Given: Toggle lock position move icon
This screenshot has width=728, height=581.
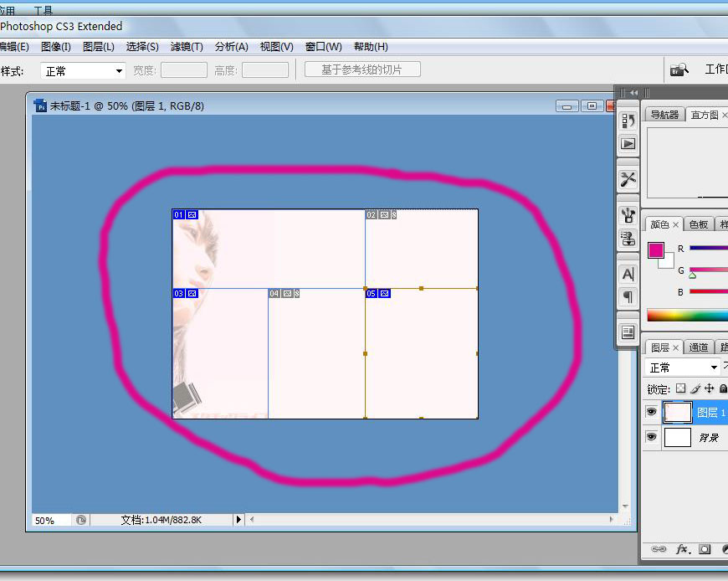Looking at the screenshot, I should click(x=709, y=388).
